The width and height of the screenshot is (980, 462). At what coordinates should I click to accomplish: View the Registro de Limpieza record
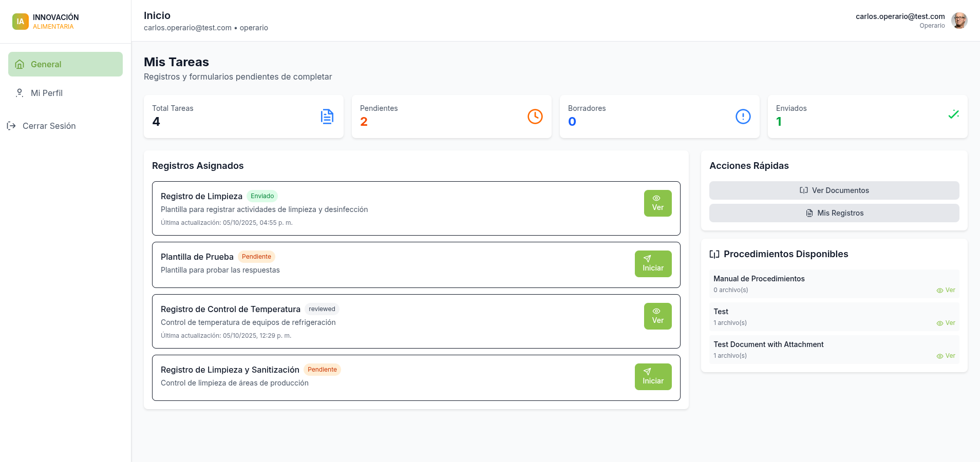[x=657, y=203]
